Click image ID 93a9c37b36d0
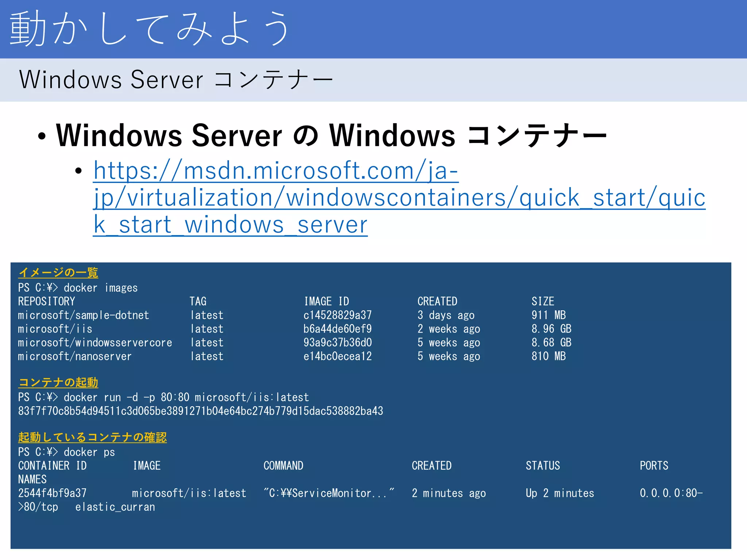This screenshot has height=560, width=747. [338, 342]
